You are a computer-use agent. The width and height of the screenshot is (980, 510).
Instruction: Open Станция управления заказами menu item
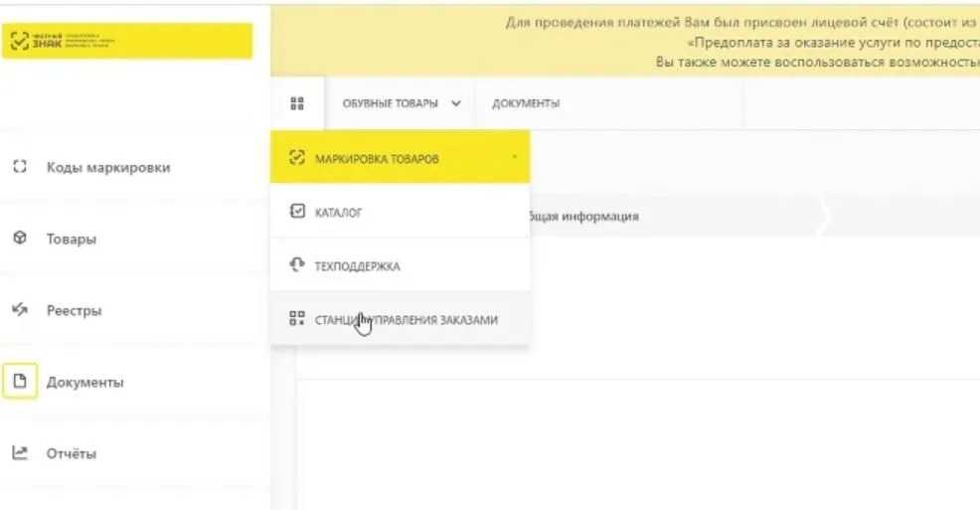point(400,319)
